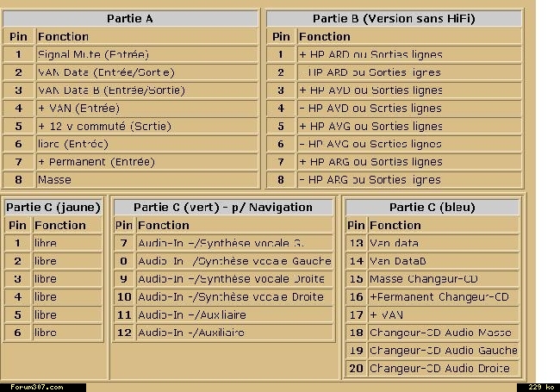This screenshot has height=392, width=560.
Task: Select the + VAN (Entrée) cell
Action: click(146, 109)
